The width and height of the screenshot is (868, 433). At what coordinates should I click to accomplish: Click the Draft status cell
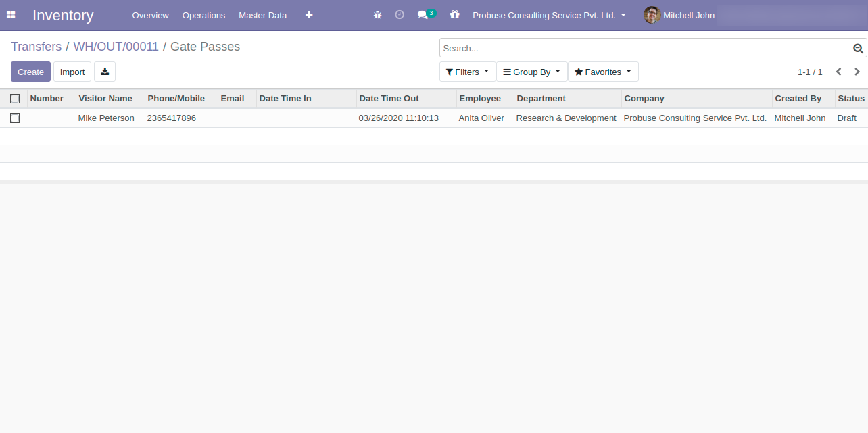847,118
